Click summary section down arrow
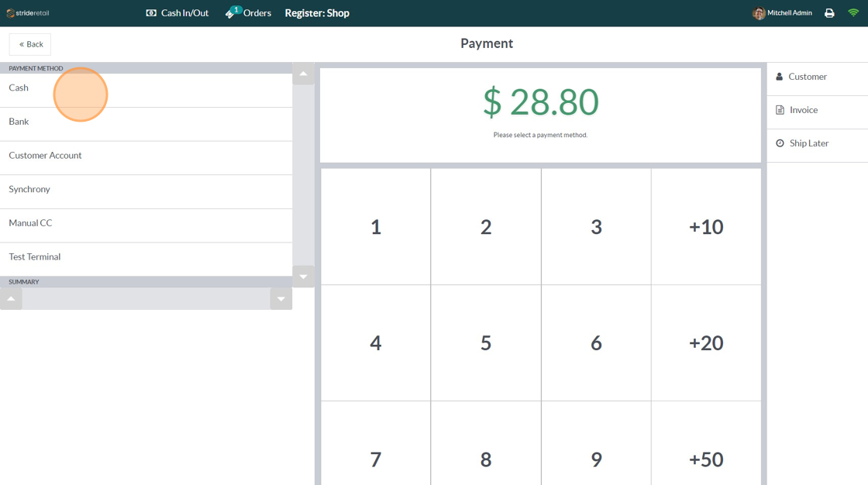This screenshot has width=868, height=485. 281,298
